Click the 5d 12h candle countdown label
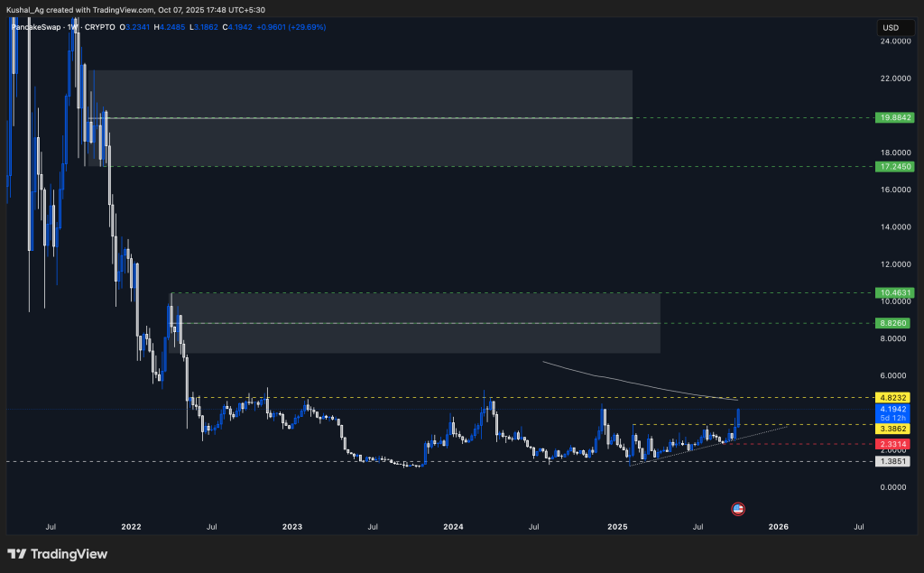Screen dimensions: 924x573 point(892,418)
